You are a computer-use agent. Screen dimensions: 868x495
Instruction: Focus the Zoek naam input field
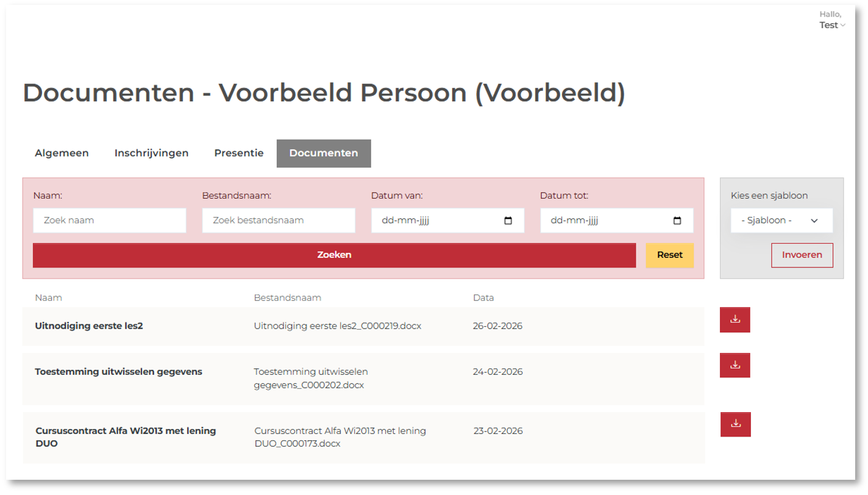(110, 221)
